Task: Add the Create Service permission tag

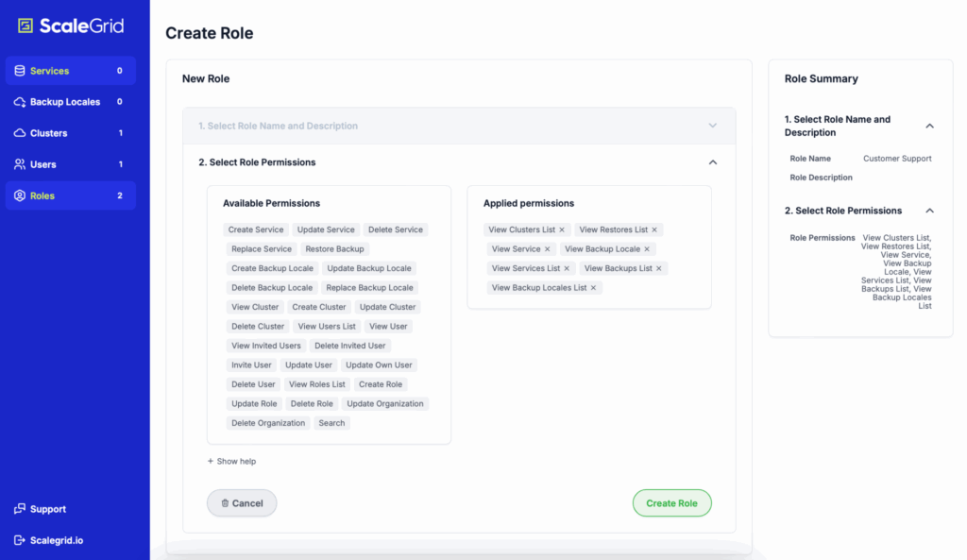Action: point(256,229)
